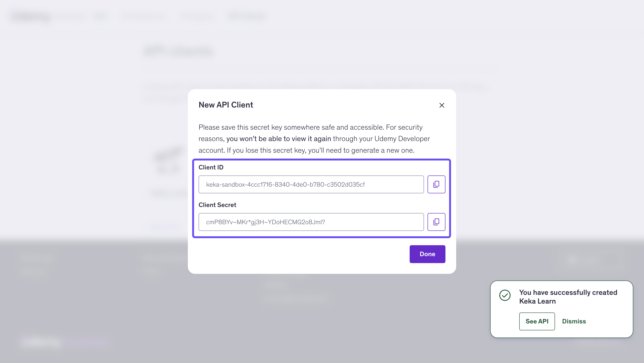Click the New API Client heading

click(226, 105)
